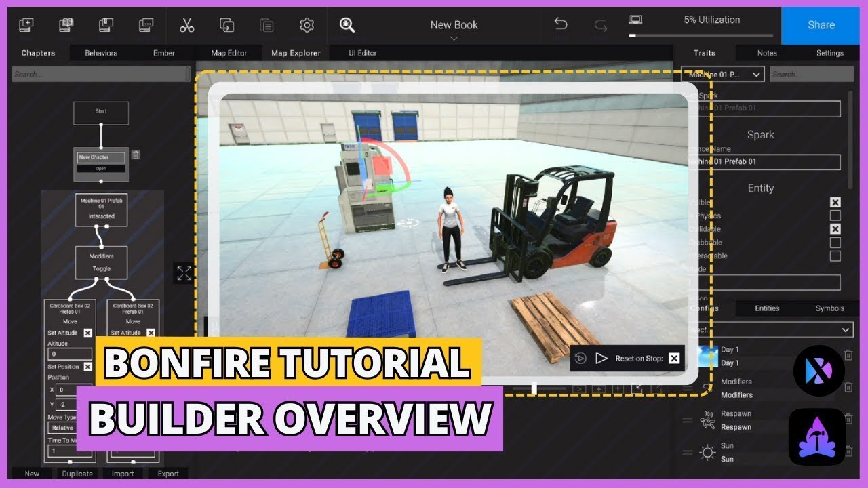Click the fullscreen expand arrows icon
This screenshot has width=868, height=488.
(x=184, y=273)
